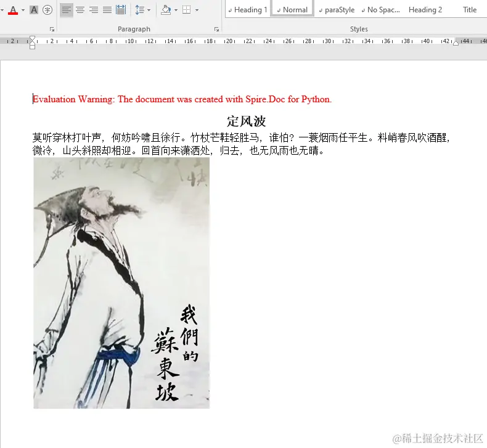This screenshot has height=448, width=487.
Task: Apply the red font color button
Action: tap(13, 10)
